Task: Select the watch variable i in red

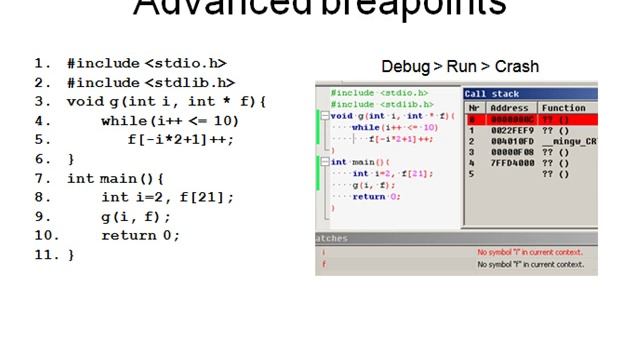Action: 324,252
